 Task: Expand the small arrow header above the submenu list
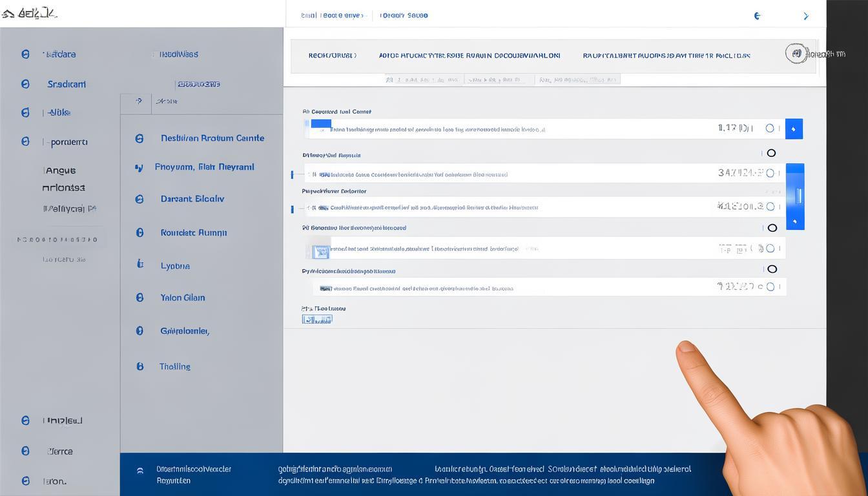(x=138, y=101)
